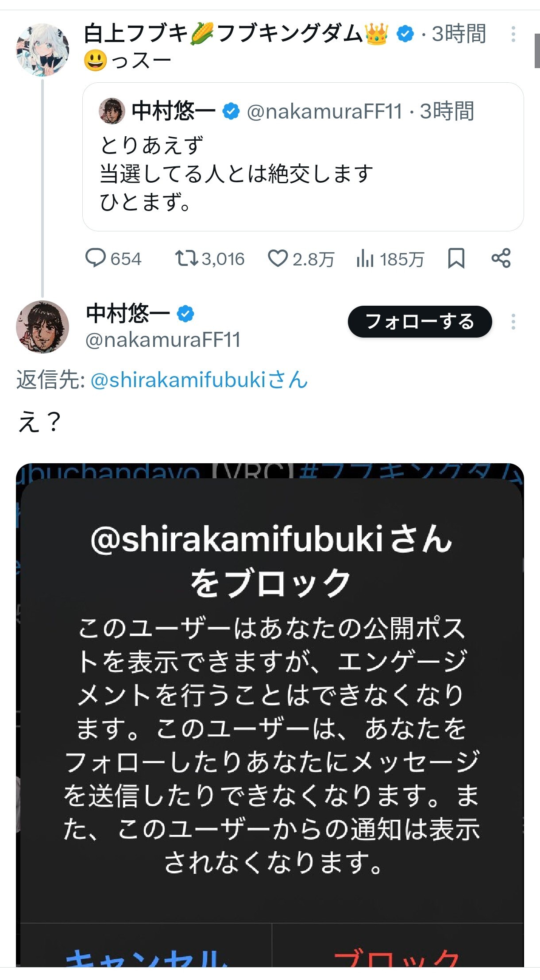This screenshot has width=540, height=980.
Task: Open the quoted tweet by 中村悠一
Action: [303, 173]
